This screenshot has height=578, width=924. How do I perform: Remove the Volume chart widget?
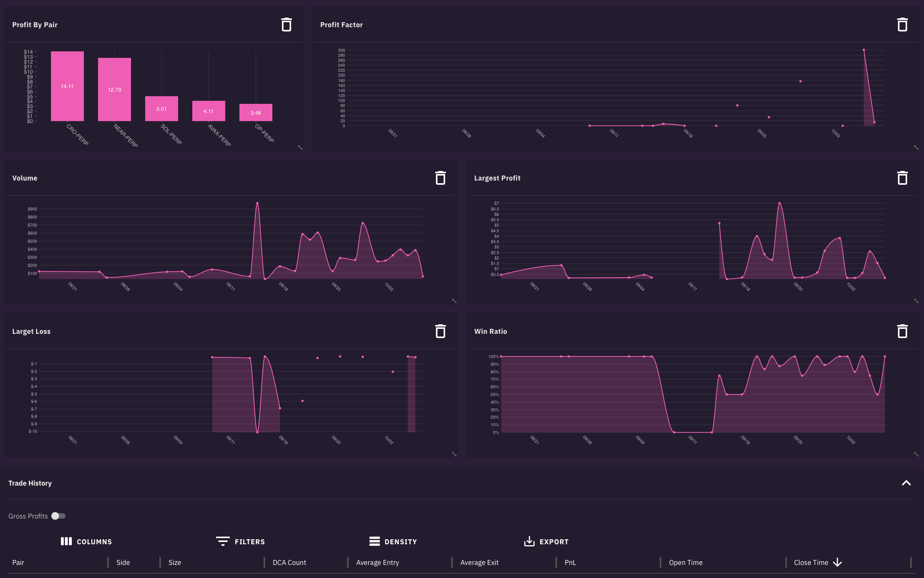(441, 178)
